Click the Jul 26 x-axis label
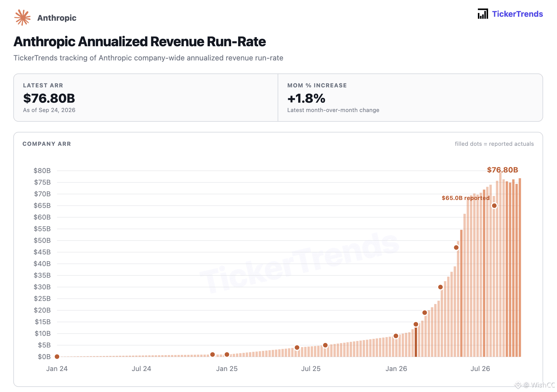The height and width of the screenshot is (392, 557). (480, 369)
